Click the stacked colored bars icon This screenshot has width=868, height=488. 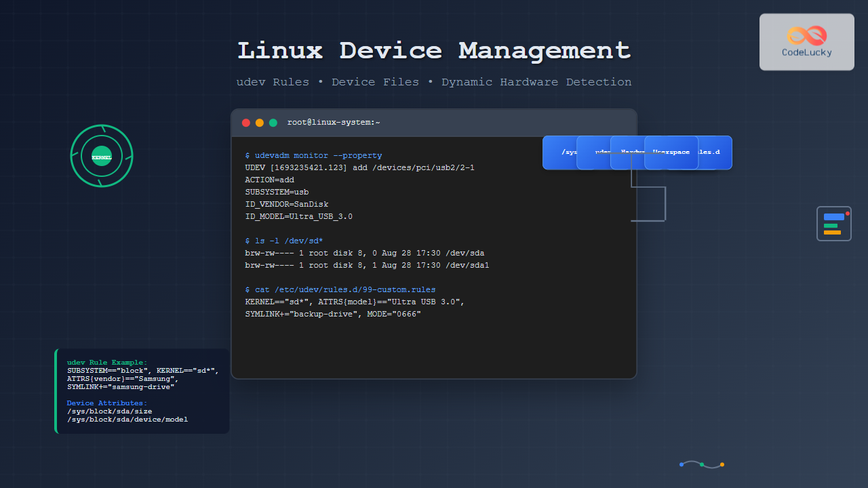[x=833, y=224]
